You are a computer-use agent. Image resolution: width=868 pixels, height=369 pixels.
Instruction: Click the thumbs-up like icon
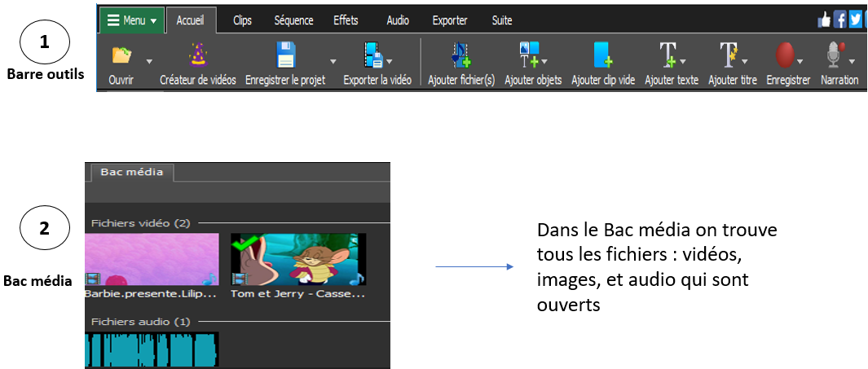(x=825, y=20)
